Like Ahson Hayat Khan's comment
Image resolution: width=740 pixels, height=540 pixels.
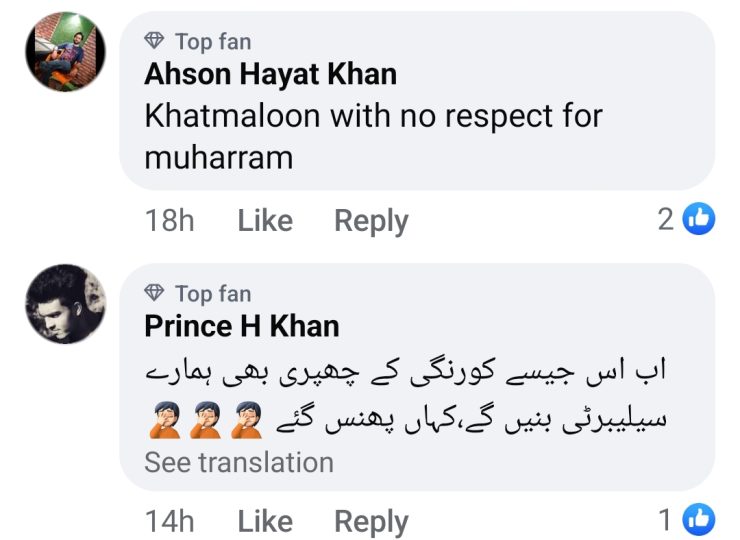[x=264, y=221]
